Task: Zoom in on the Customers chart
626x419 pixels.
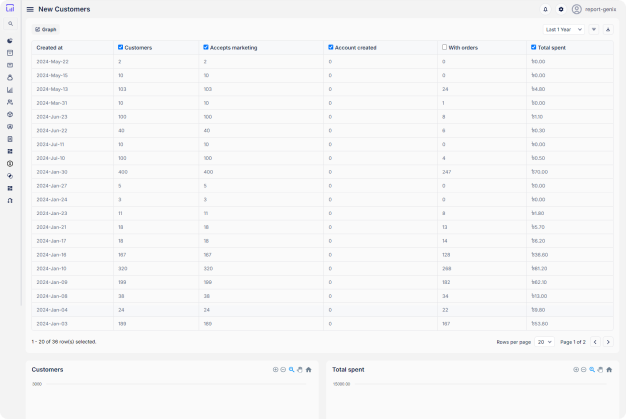Action: point(275,370)
